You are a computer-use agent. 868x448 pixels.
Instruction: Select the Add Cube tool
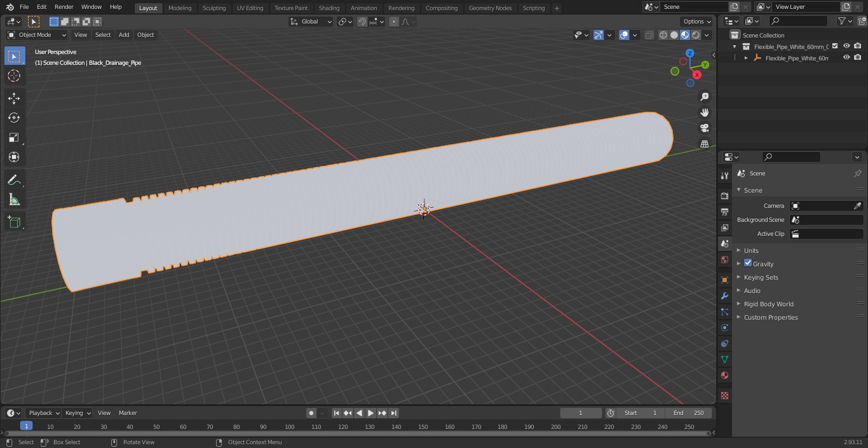pos(14,222)
